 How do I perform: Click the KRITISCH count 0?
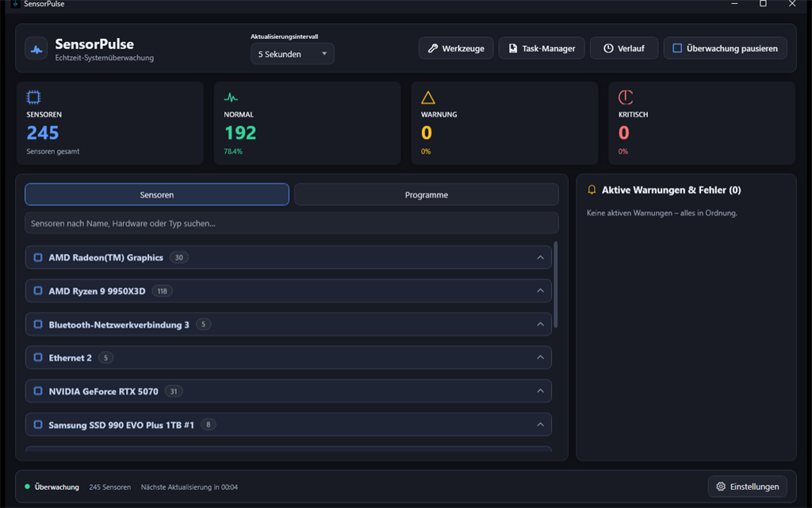pyautogui.click(x=623, y=133)
